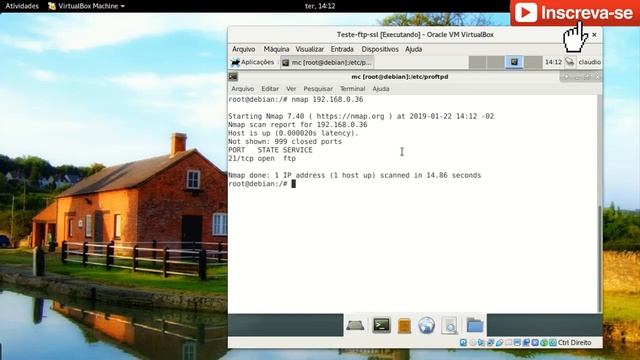Image resolution: width=640 pixels, height=360 pixels.
Task: Open the VirtualBox Entrada menu
Action: [x=342, y=49]
